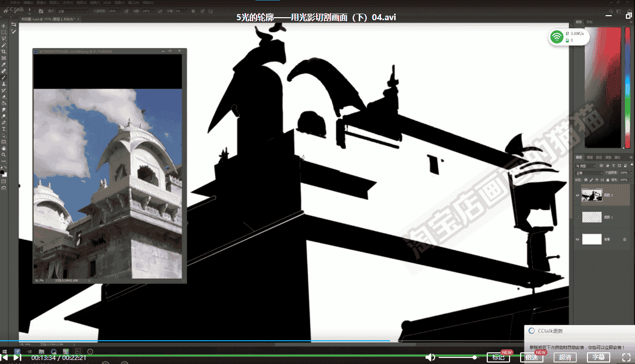The image size is (635, 364).
Task: Select the Magic Wand tool
Action: (x=4, y=45)
